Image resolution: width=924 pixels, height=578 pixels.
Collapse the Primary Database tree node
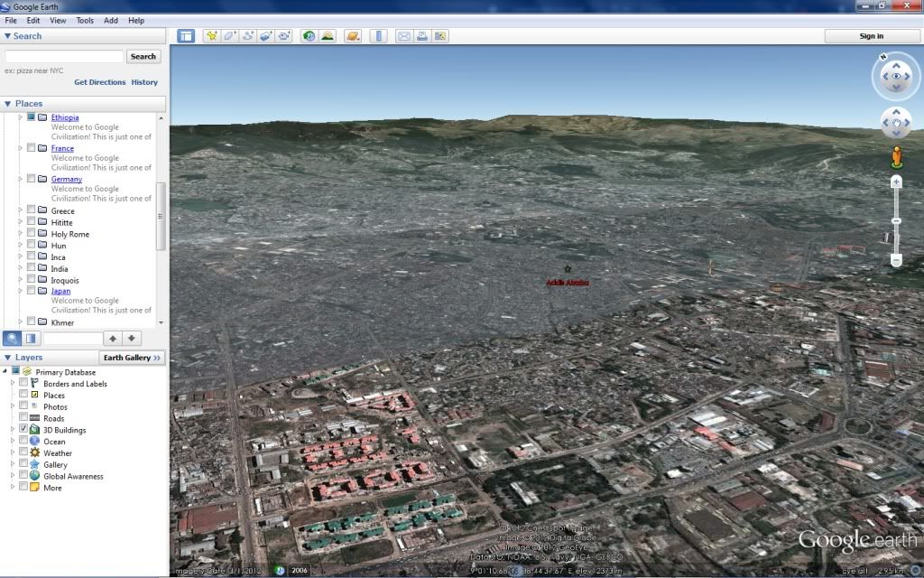tap(5, 371)
